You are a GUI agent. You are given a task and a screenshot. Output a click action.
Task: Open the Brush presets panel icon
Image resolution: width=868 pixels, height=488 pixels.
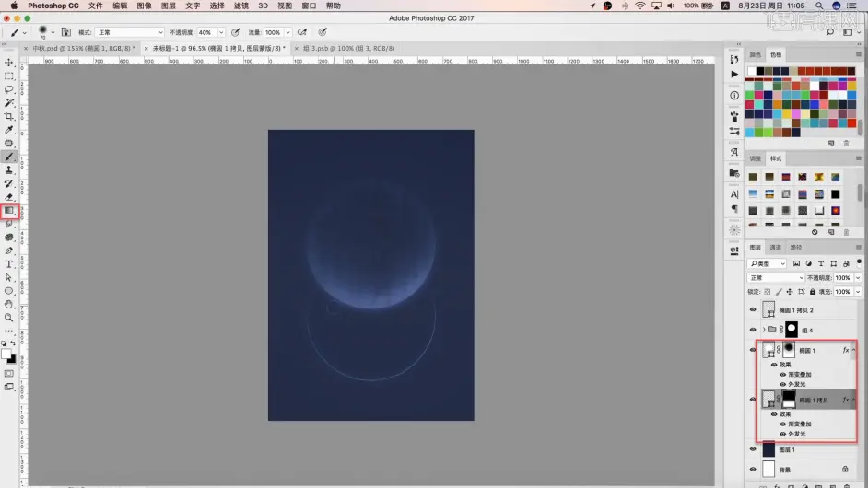pos(734,116)
